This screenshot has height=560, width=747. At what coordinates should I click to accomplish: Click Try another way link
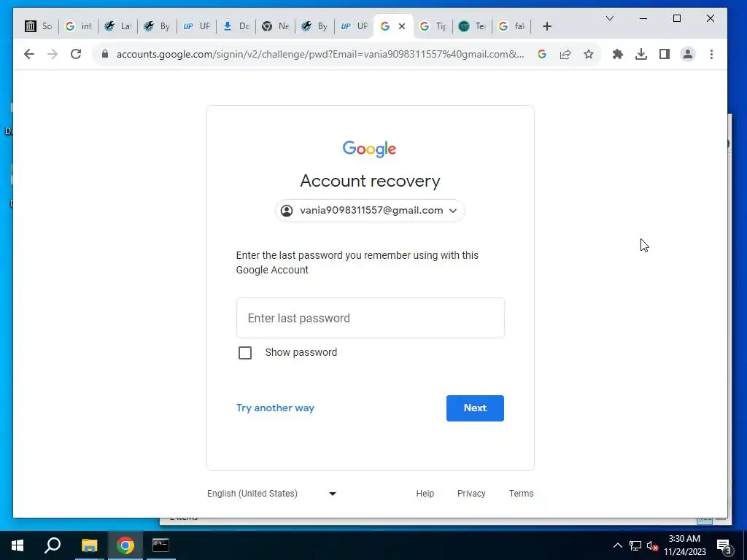275,408
